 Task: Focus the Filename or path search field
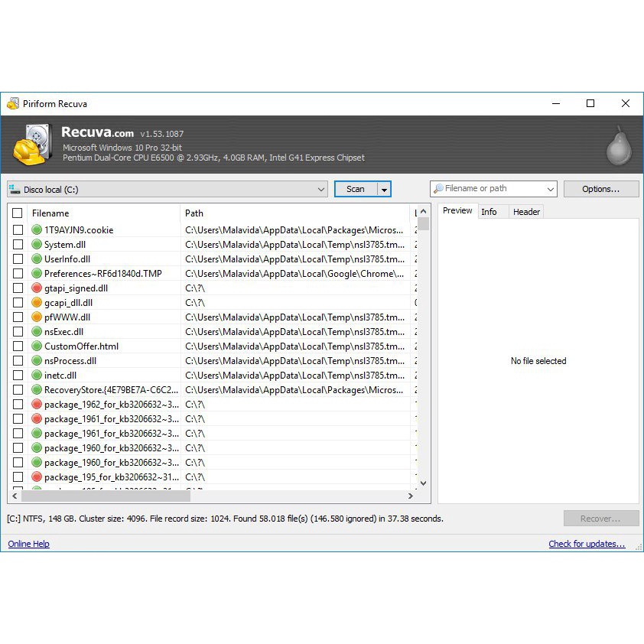click(493, 189)
